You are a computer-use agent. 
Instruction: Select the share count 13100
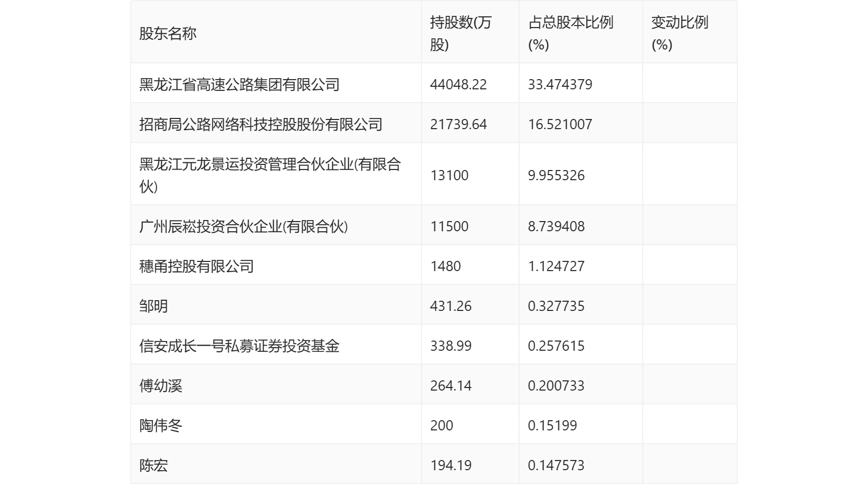(449, 175)
